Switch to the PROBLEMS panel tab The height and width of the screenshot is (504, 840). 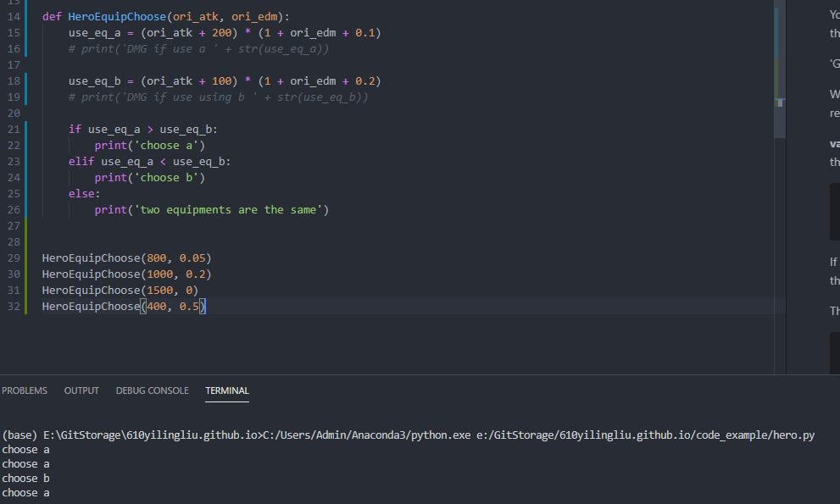[24, 390]
